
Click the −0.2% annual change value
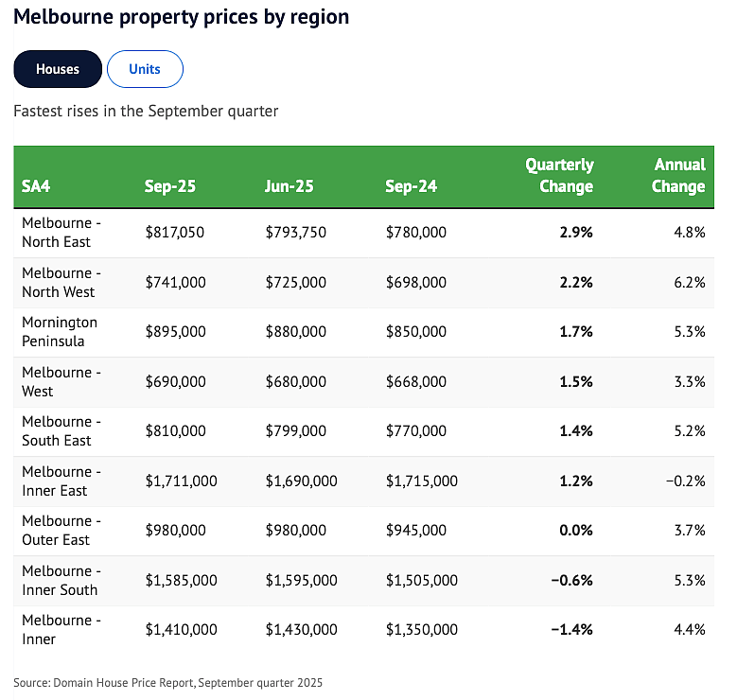(685, 481)
